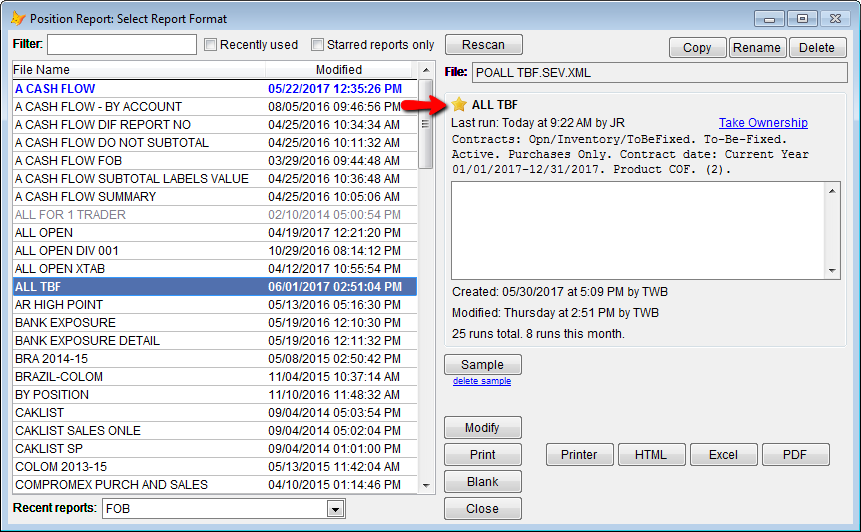
Task: Click the Rename button
Action: 757,48
